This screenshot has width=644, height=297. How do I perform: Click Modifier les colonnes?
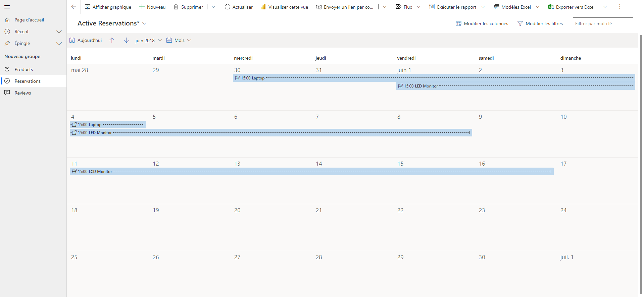coord(482,23)
